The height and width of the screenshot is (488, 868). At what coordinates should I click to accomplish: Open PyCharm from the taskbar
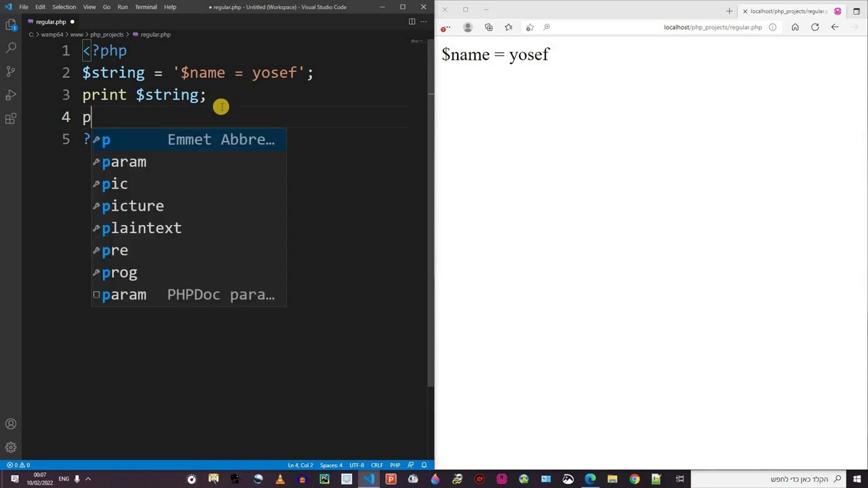click(x=324, y=479)
